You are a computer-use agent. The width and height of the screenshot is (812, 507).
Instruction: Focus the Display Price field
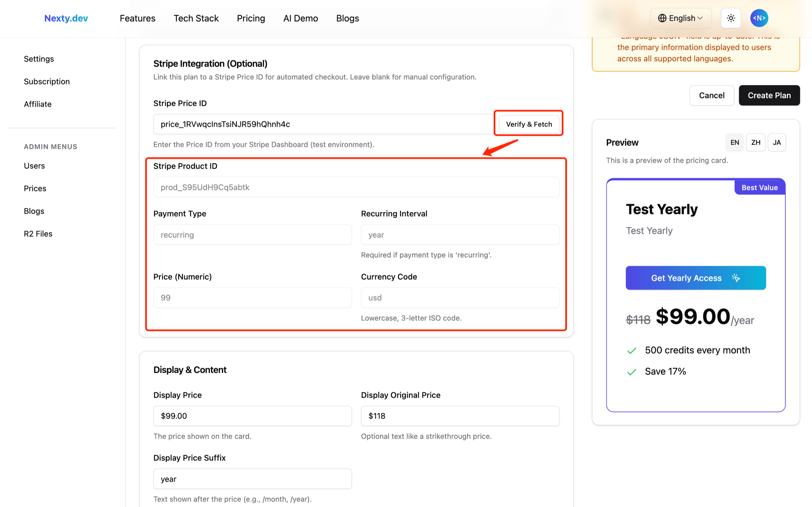[x=252, y=416]
